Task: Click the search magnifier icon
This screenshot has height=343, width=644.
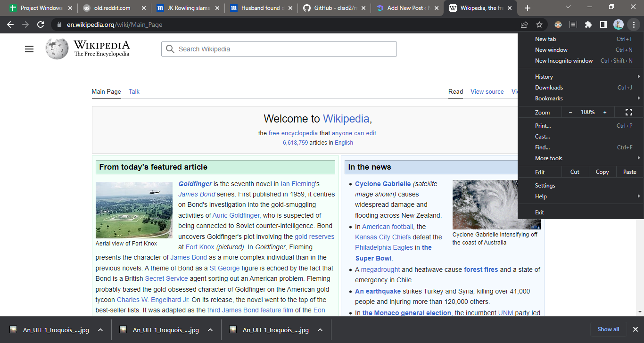Action: click(170, 49)
